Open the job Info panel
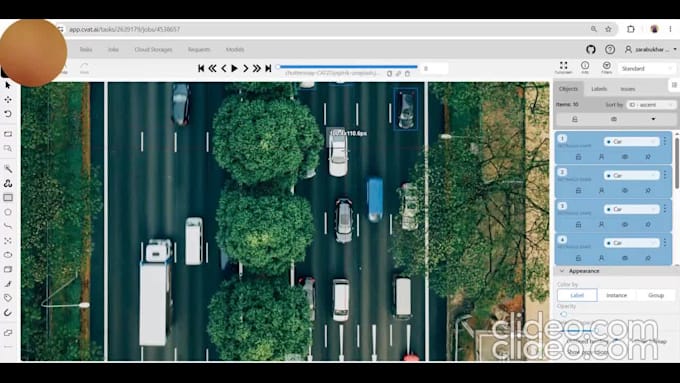 (585, 67)
